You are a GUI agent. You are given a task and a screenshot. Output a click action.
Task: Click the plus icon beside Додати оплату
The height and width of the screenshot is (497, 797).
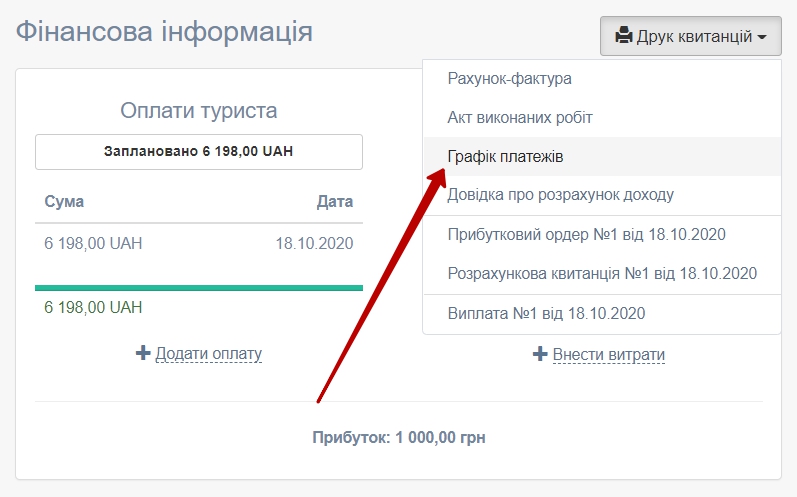[143, 353]
